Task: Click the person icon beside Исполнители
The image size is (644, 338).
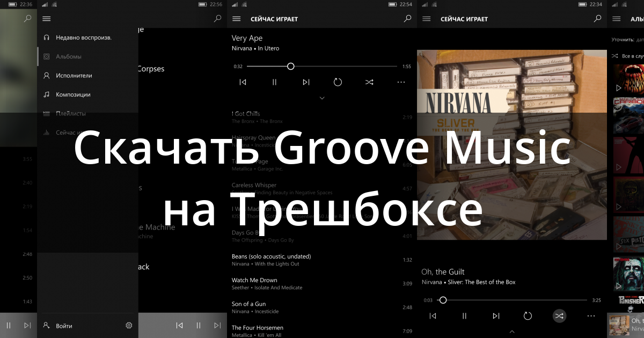Action: coord(47,76)
